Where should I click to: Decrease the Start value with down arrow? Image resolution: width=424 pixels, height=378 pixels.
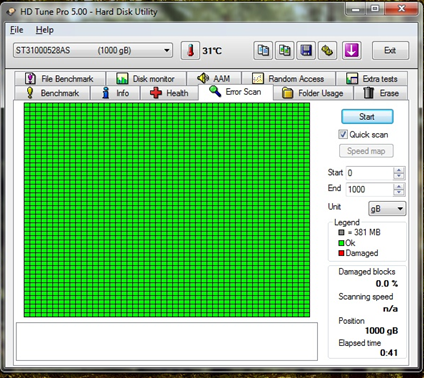pyautogui.click(x=399, y=176)
